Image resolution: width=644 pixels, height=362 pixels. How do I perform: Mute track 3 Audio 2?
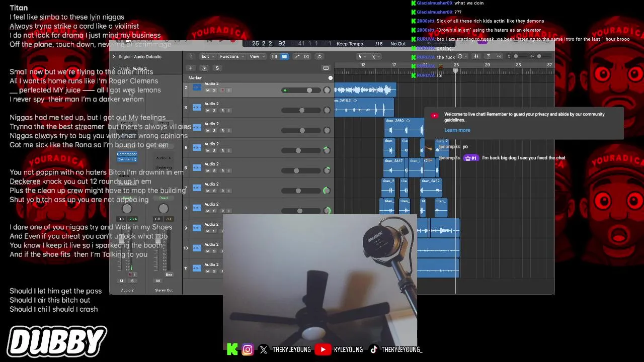(208, 111)
